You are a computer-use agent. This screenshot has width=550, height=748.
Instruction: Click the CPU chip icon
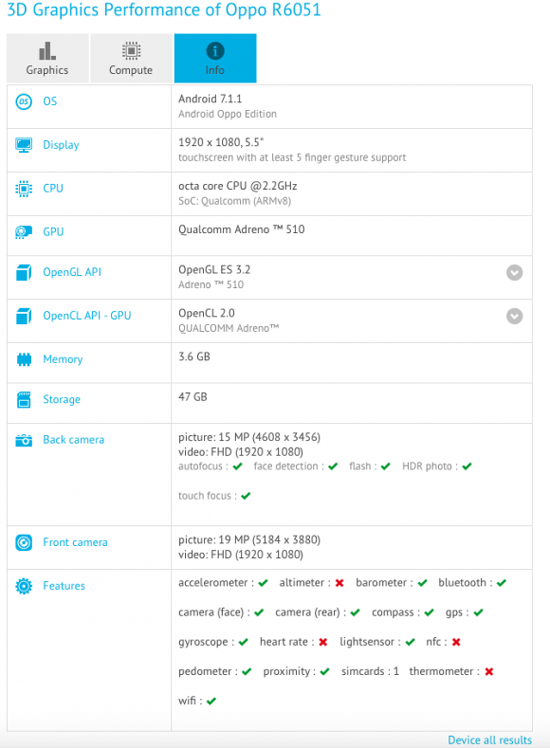(x=24, y=189)
